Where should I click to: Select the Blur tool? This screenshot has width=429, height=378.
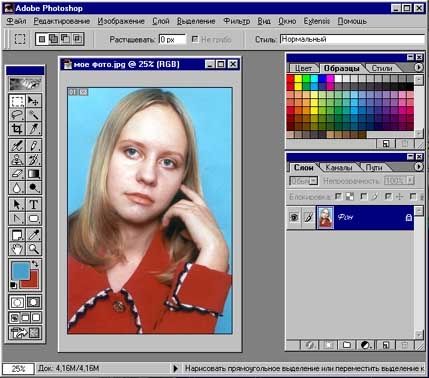click(17, 188)
